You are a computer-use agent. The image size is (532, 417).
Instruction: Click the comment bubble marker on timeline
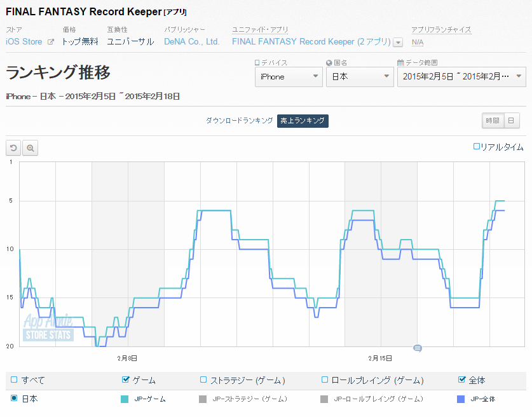(418, 348)
